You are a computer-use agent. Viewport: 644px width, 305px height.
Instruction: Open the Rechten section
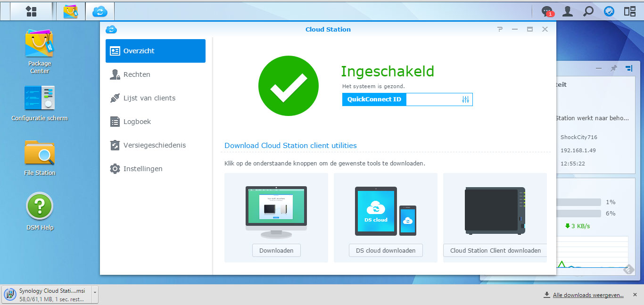pos(156,74)
